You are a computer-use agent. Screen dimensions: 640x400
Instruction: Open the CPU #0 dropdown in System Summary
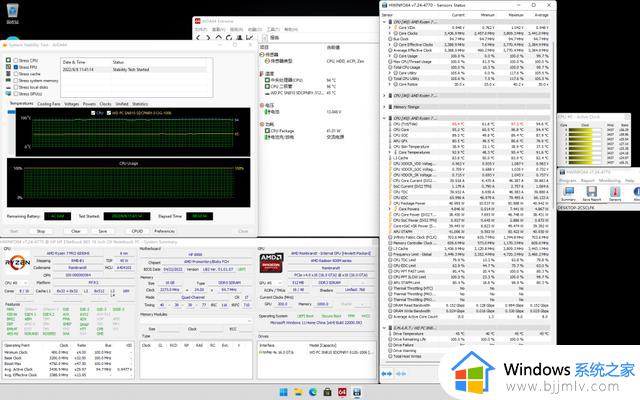click(x=16, y=283)
